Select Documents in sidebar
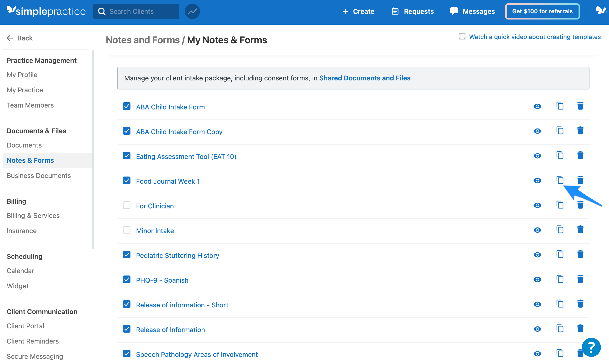609x364 pixels. (x=24, y=145)
